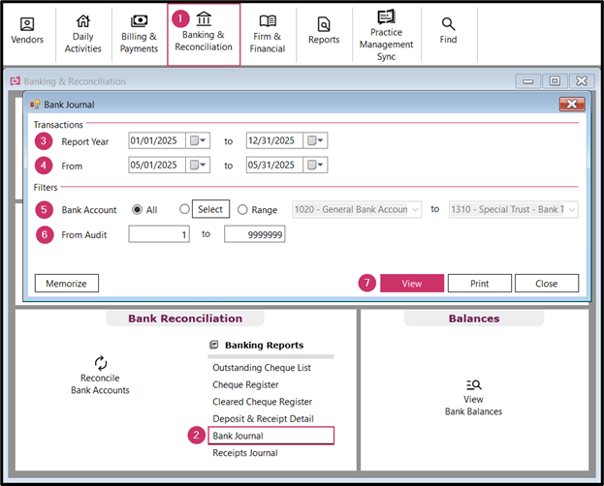Open the Deposit & Receipt Detail report

click(x=263, y=419)
